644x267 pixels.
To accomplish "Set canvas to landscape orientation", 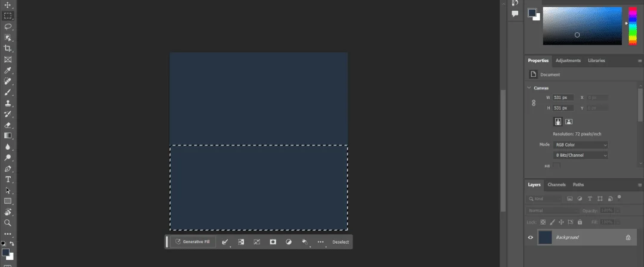I will 568,122.
